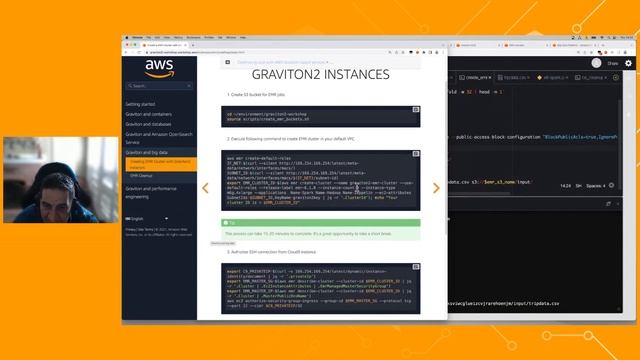640x360 pixels.
Task: Open the Apple menu
Action: click(x=127, y=38)
